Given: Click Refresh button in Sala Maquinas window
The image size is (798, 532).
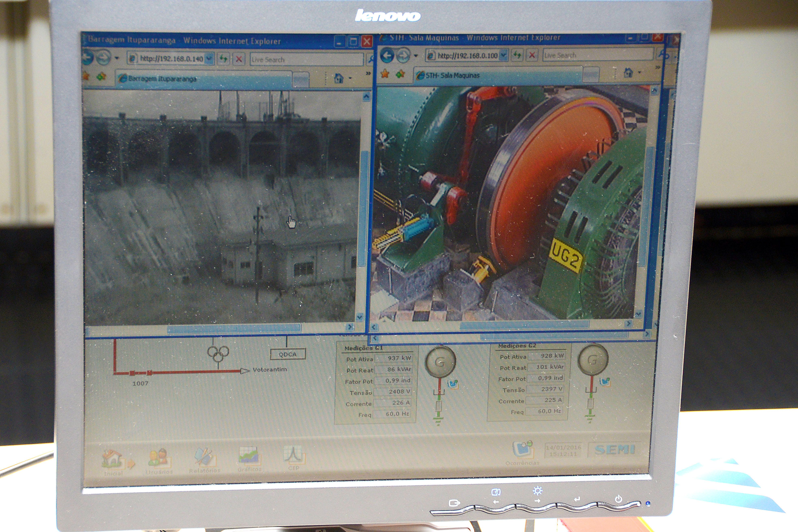Looking at the screenshot, I should [517, 55].
